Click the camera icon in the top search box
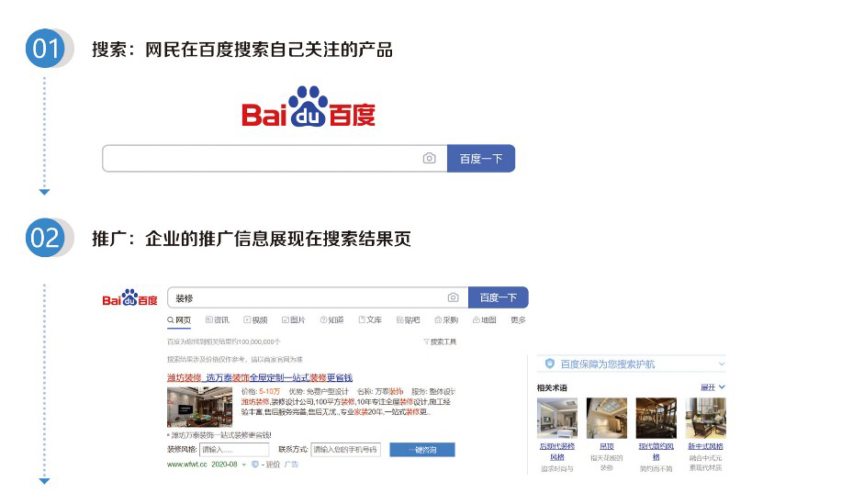The height and width of the screenshot is (504, 864). pyautogui.click(x=429, y=159)
